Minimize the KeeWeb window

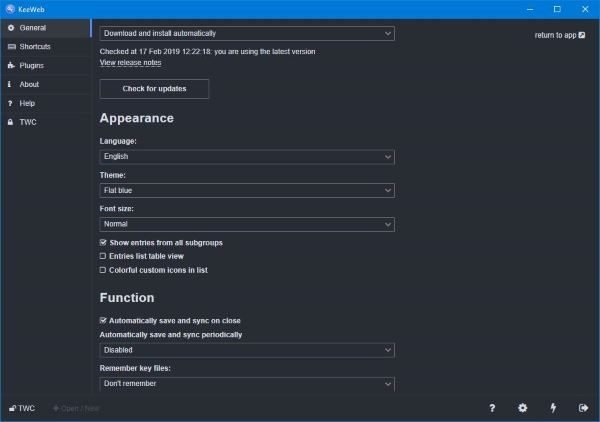pyautogui.click(x=530, y=9)
